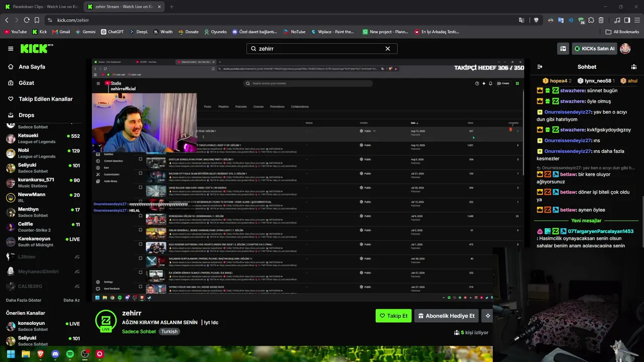This screenshot has width=644, height=362.
Task: Open the All Bookmarks folder
Action: [x=622, y=32]
